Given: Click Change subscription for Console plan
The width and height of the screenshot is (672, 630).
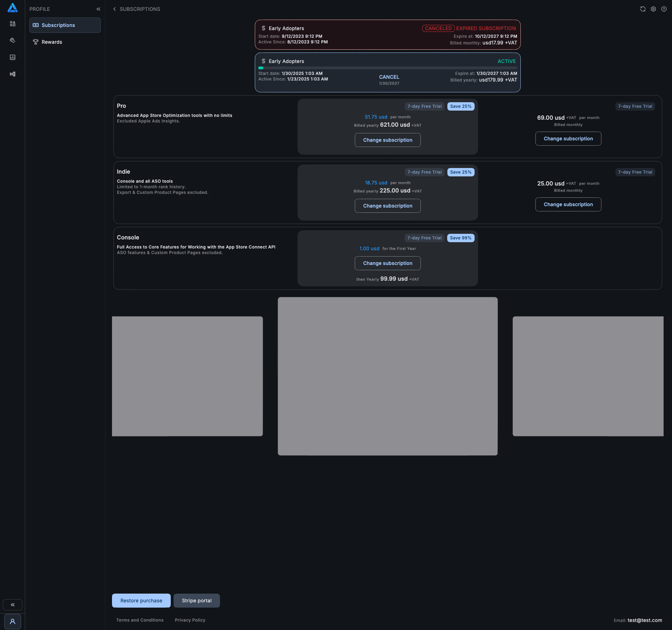Looking at the screenshot, I should (387, 263).
